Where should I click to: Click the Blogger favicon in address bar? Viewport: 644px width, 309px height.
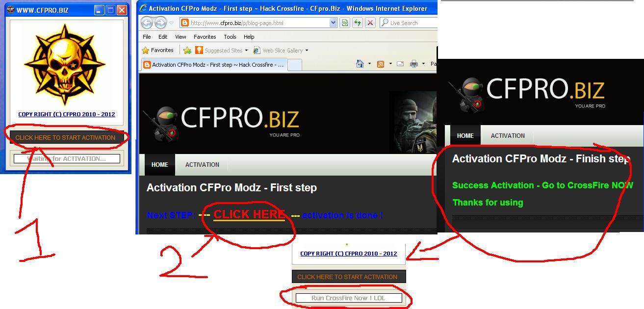click(x=184, y=23)
